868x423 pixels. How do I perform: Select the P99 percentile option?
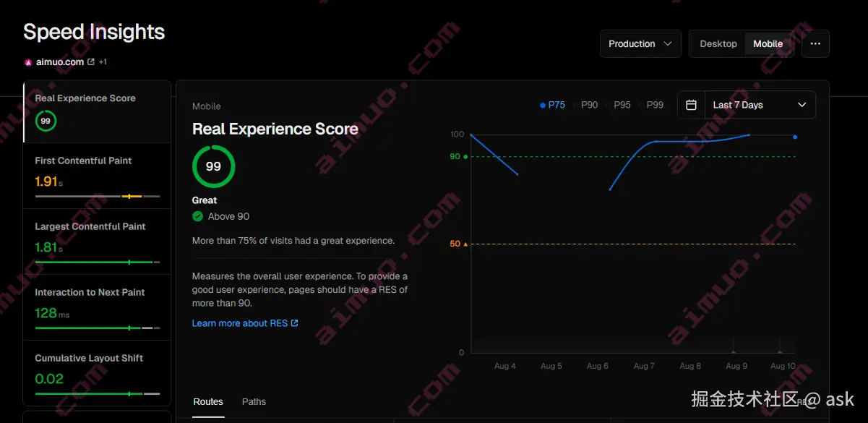(653, 104)
